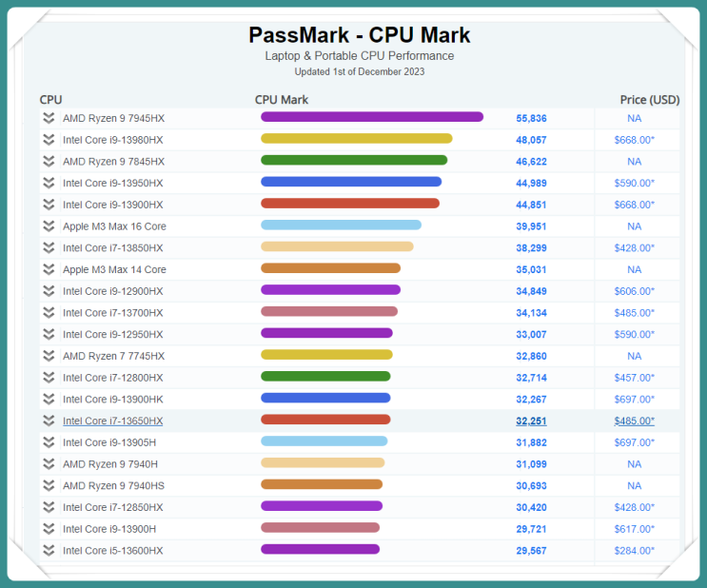Expand chevron for Intel Core i9-12950HX
The height and width of the screenshot is (588, 707).
point(49,335)
